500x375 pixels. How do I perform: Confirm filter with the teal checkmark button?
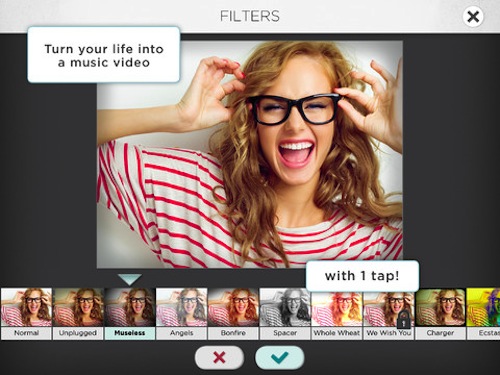[x=280, y=358]
